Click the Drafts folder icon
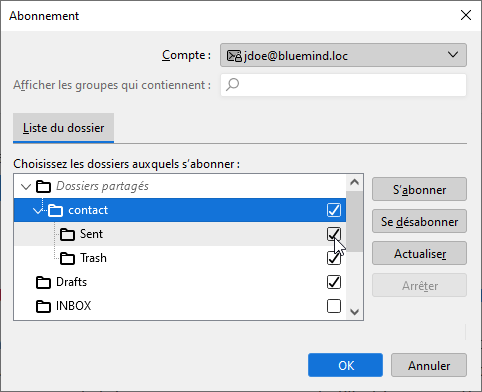The height and width of the screenshot is (392, 482). pos(43,282)
